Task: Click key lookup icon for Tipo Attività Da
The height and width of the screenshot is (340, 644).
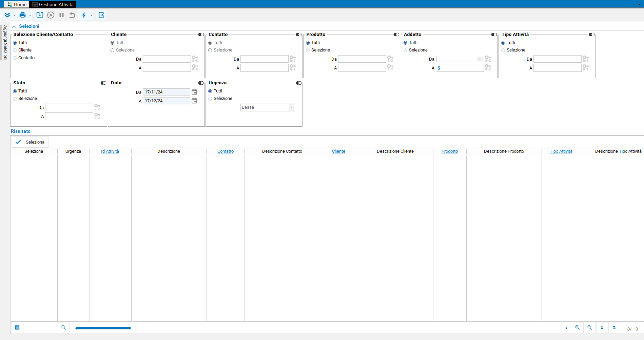Action: click(x=586, y=59)
